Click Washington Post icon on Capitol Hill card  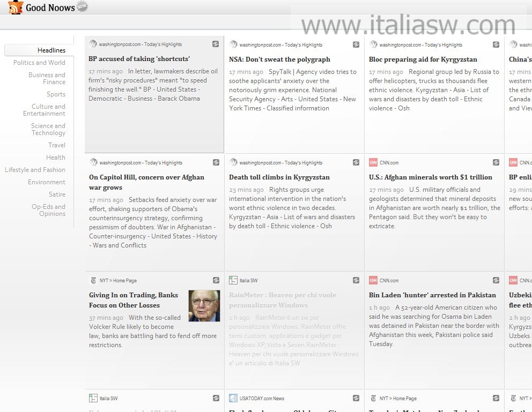(x=93, y=162)
